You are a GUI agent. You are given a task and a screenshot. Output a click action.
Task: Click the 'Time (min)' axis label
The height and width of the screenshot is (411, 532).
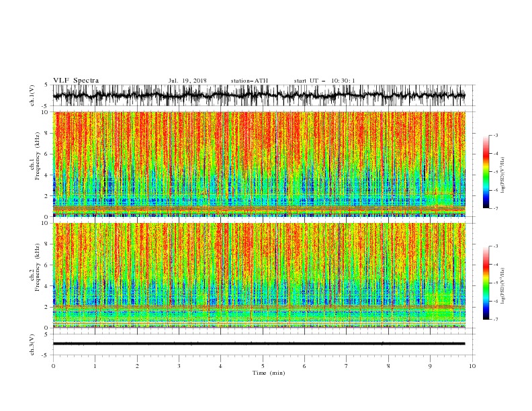pyautogui.click(x=269, y=373)
